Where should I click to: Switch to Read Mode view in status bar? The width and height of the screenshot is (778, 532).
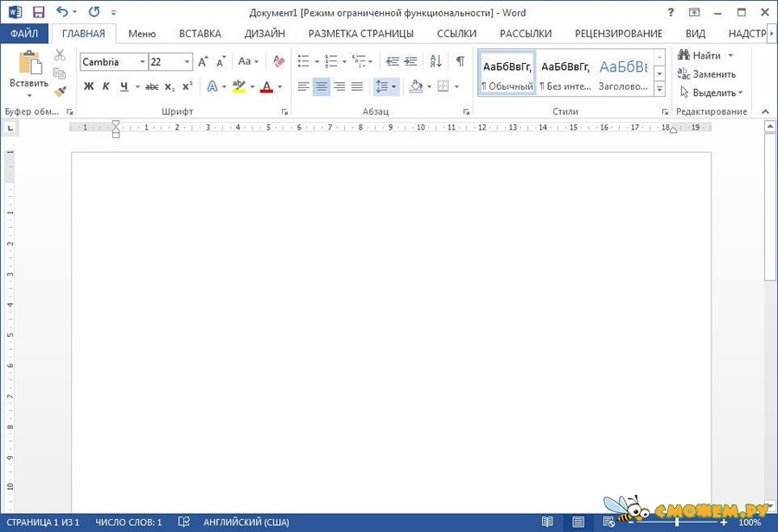547,522
